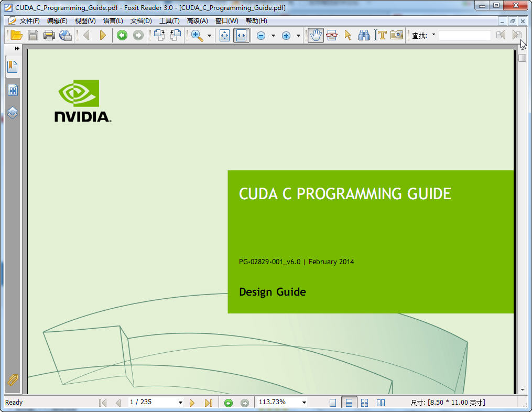Switch to facing pages layout
The image size is (532, 412).
(381, 403)
